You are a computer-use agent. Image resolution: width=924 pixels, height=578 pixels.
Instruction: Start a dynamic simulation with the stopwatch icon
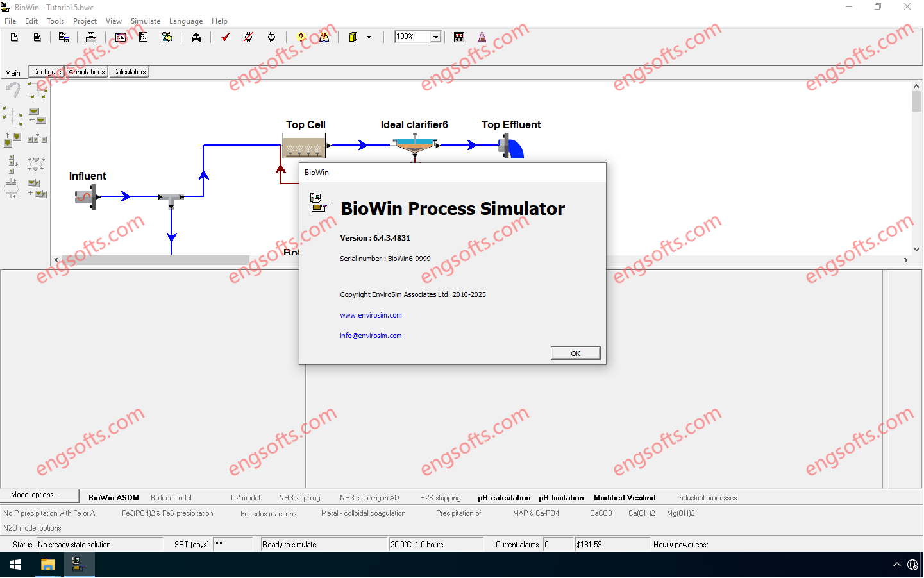[x=271, y=37]
